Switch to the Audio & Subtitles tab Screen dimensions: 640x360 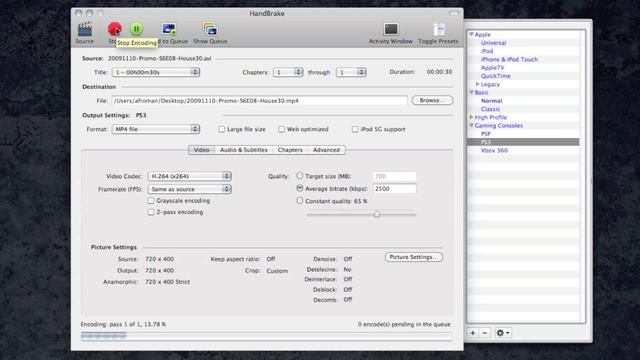click(x=244, y=150)
